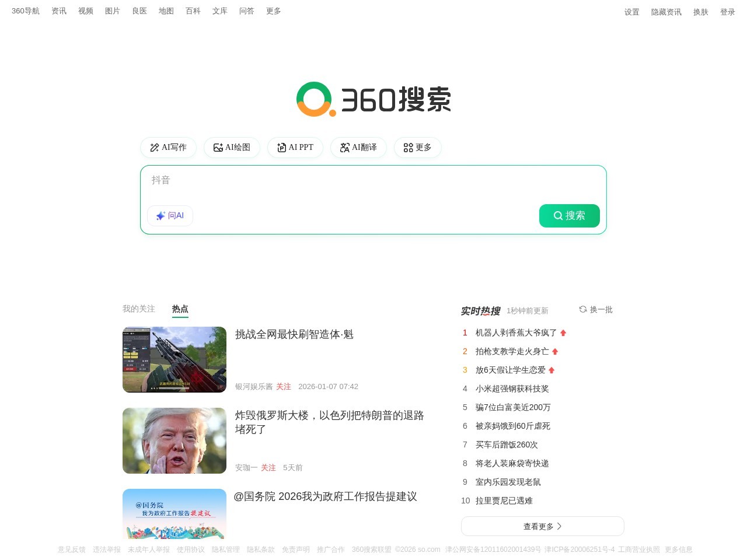Viewport: 747px width, 560px height.
Task: Switch to the 热点 tab
Action: (180, 309)
